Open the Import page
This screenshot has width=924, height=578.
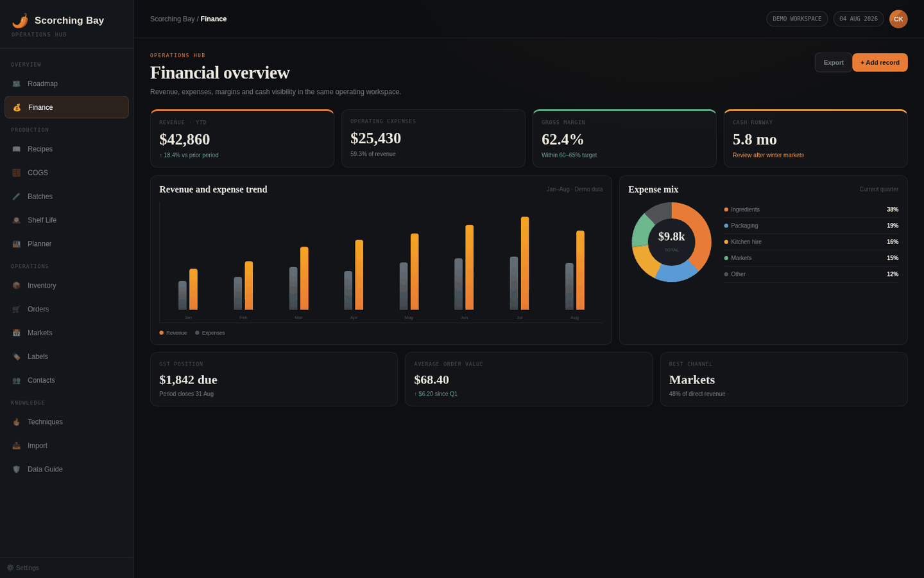coord(67,446)
